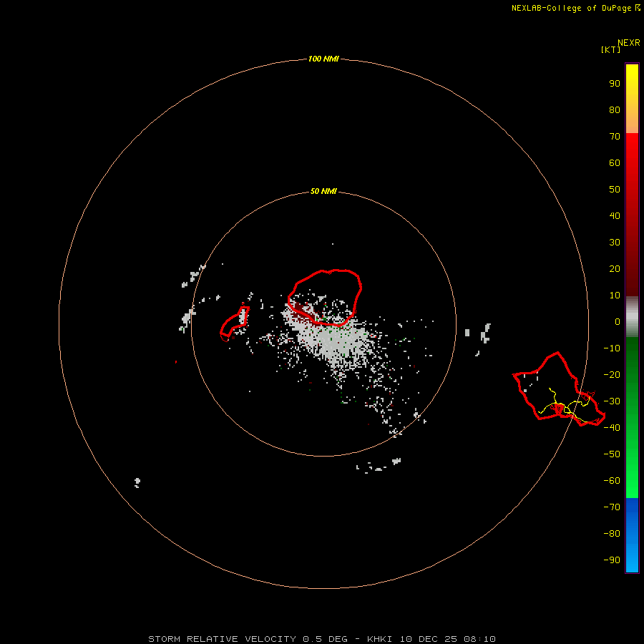Image resolution: width=644 pixels, height=644 pixels.
Task: Click the 70 value on the velocity scale
Action: (615, 137)
